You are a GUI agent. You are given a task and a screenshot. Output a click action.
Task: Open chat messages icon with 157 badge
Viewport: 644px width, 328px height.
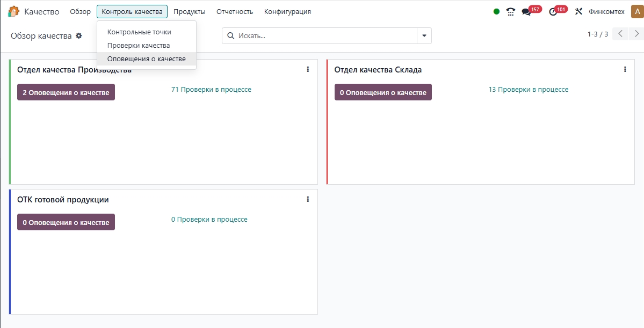(x=526, y=12)
